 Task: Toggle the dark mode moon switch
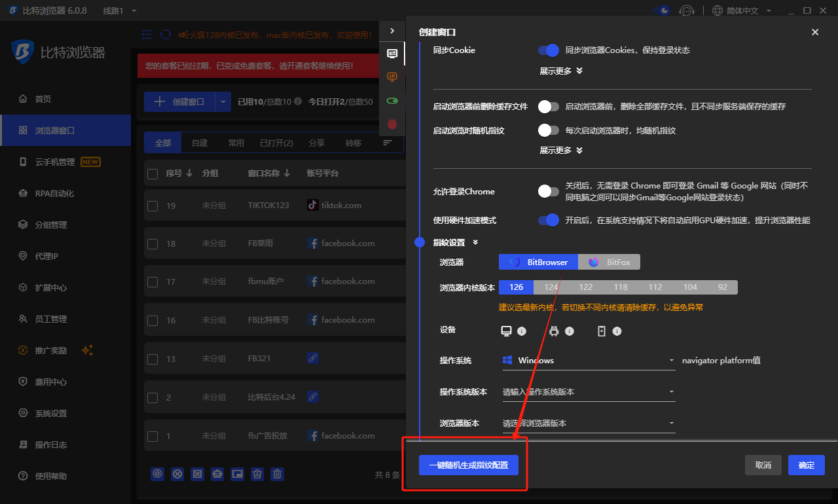point(661,10)
